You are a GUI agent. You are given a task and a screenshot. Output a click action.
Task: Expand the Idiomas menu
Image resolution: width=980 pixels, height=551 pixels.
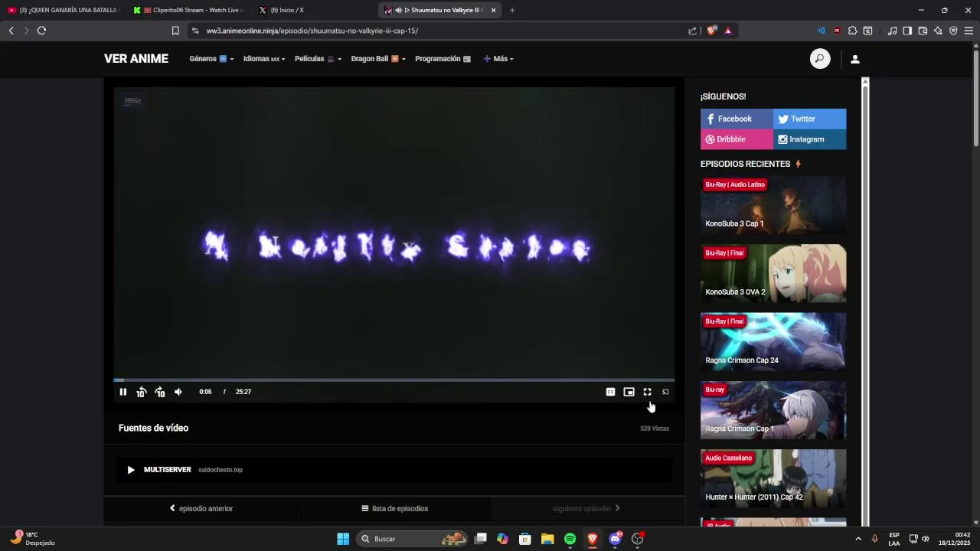pos(264,59)
